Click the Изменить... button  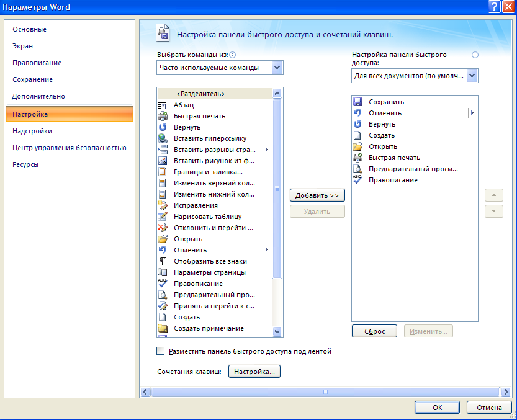click(428, 331)
